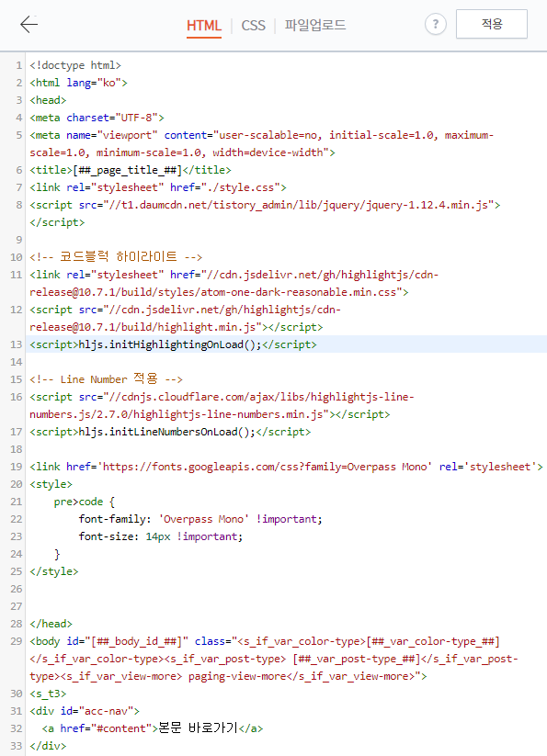Image resolution: width=547 pixels, height=756 pixels.
Task: Click the Overpass Mono font link line
Action: pos(287,467)
